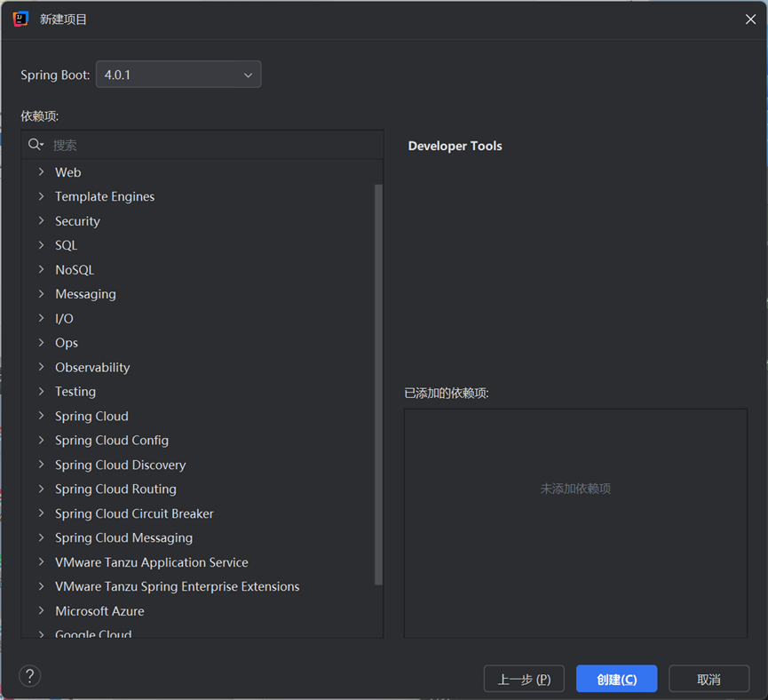
Task: Expand the Spring Cloud Discovery chevron
Action: [41, 465]
